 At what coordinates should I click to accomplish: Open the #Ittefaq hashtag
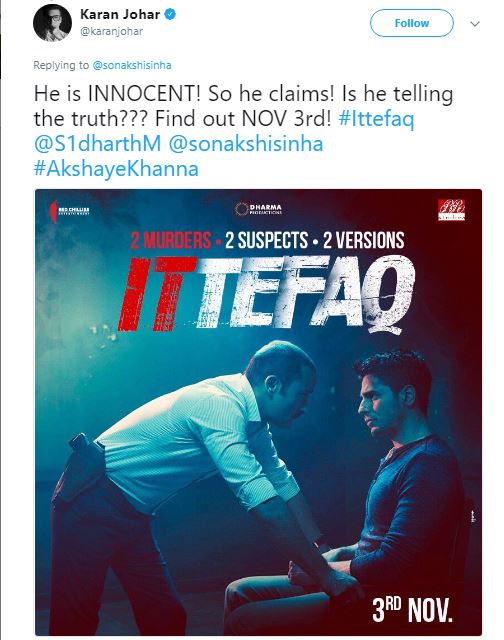click(x=377, y=118)
